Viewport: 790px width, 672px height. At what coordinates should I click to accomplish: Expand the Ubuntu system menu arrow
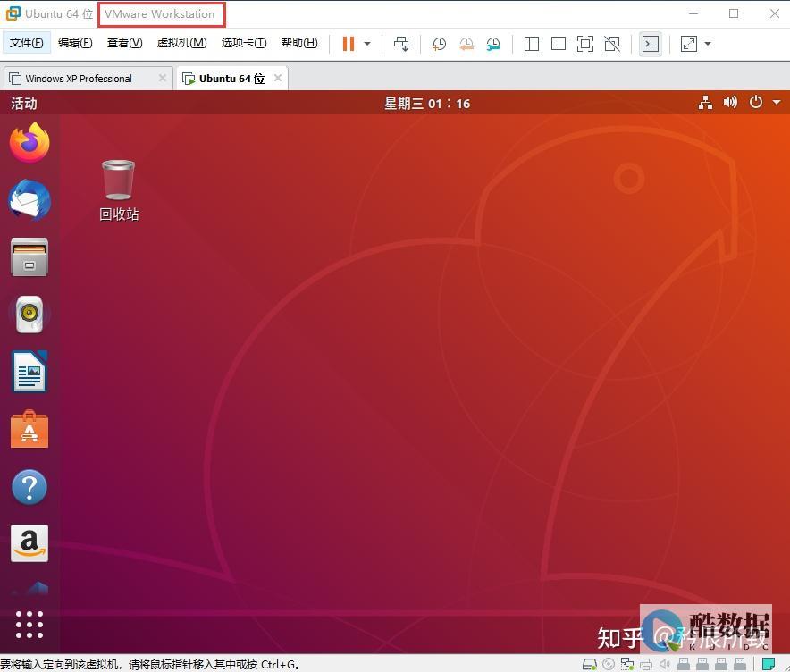pyautogui.click(x=777, y=102)
